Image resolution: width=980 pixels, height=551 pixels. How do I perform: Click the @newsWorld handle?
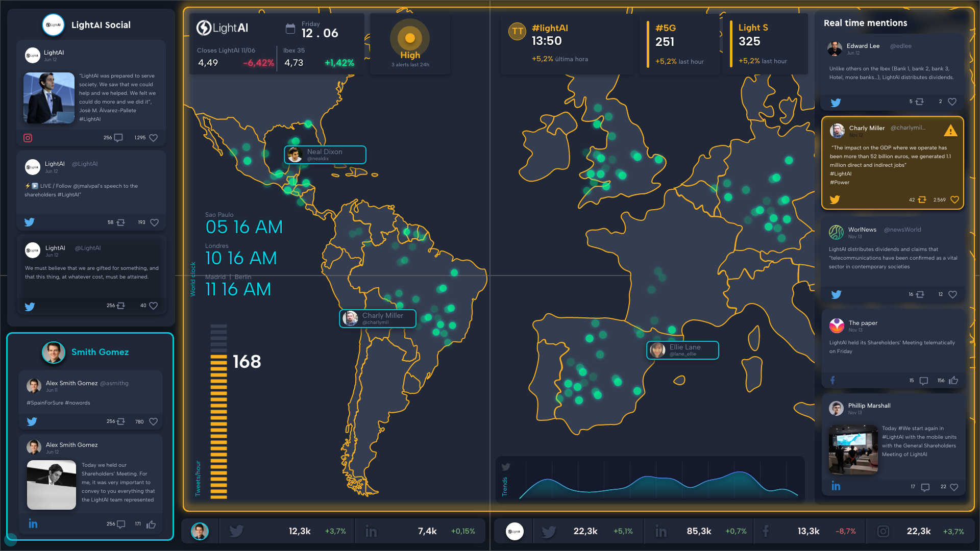(902, 230)
